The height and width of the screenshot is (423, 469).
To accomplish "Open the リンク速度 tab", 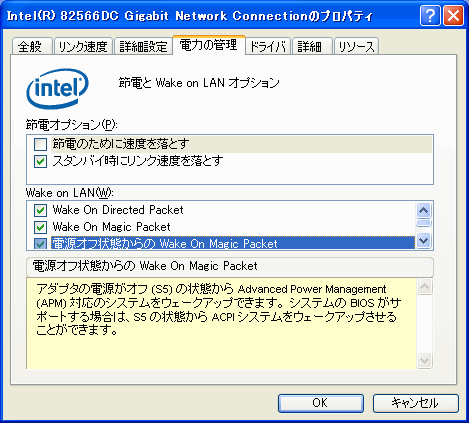I will coord(83,46).
